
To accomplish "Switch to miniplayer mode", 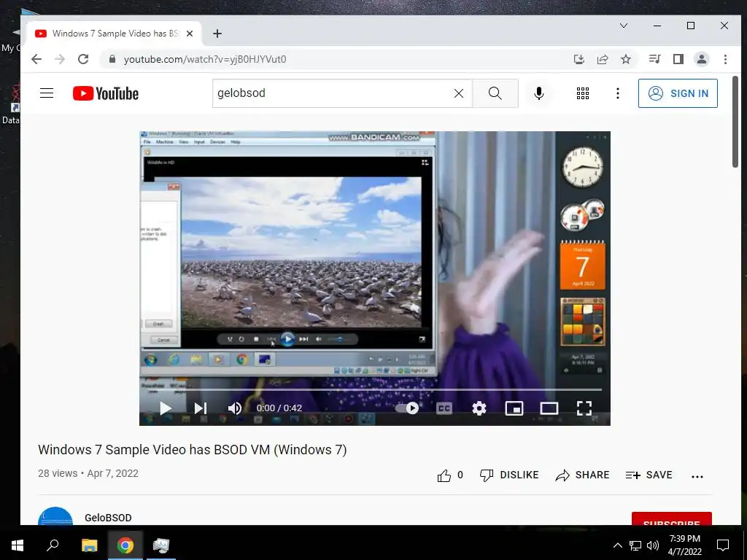I will 514,408.
